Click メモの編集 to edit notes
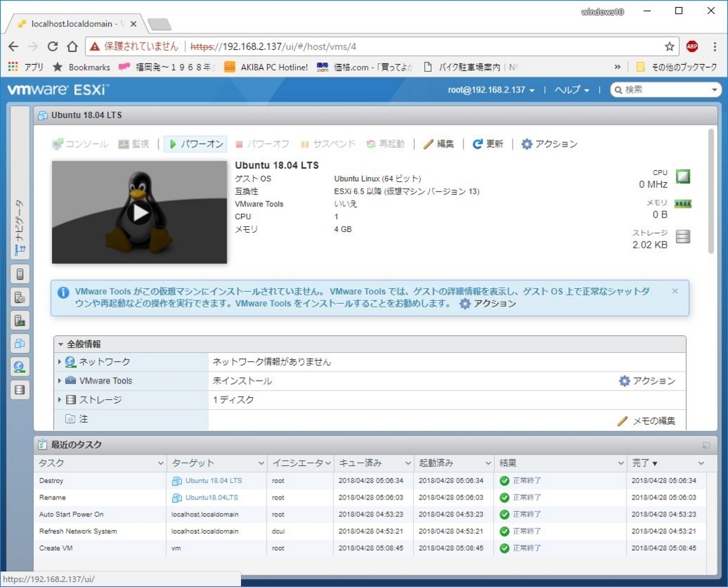This screenshot has height=587, width=728. point(647,421)
